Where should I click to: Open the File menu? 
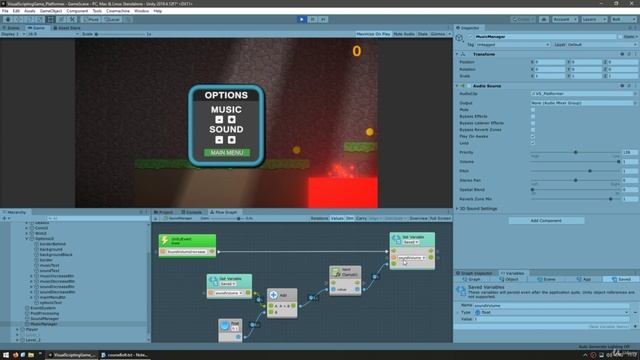click(5, 11)
